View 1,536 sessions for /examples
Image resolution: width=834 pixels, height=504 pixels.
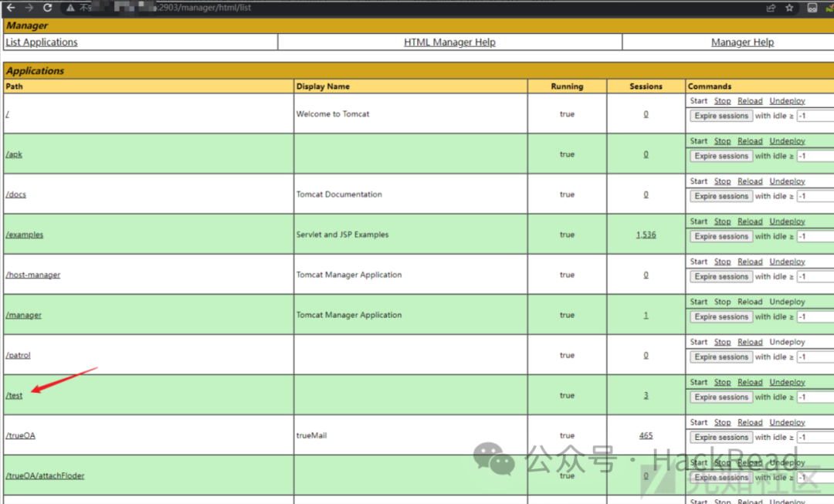click(x=646, y=235)
